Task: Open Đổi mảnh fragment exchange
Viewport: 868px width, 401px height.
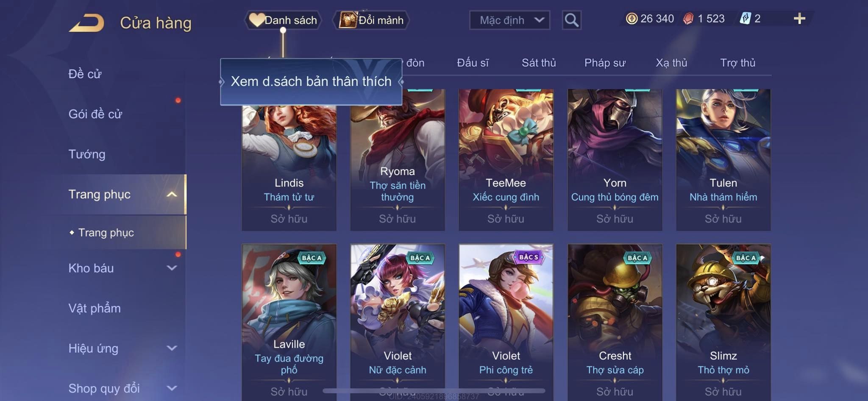Action: click(x=372, y=20)
